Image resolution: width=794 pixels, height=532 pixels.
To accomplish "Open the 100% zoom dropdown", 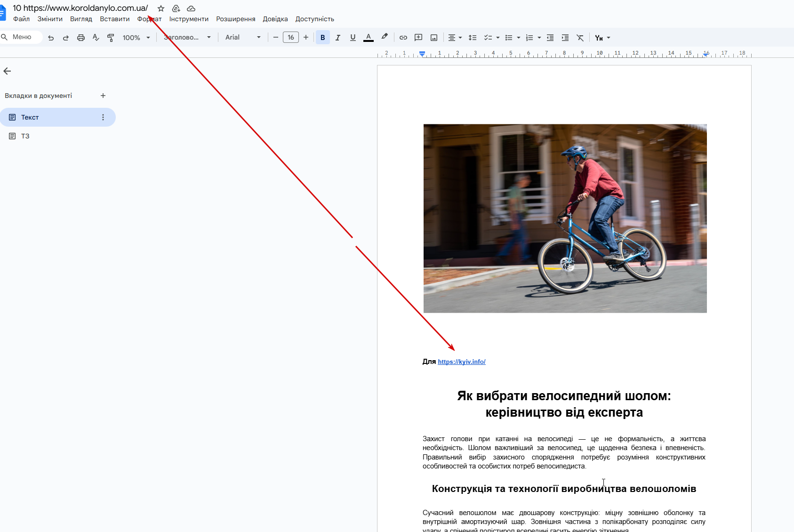I will [x=136, y=38].
